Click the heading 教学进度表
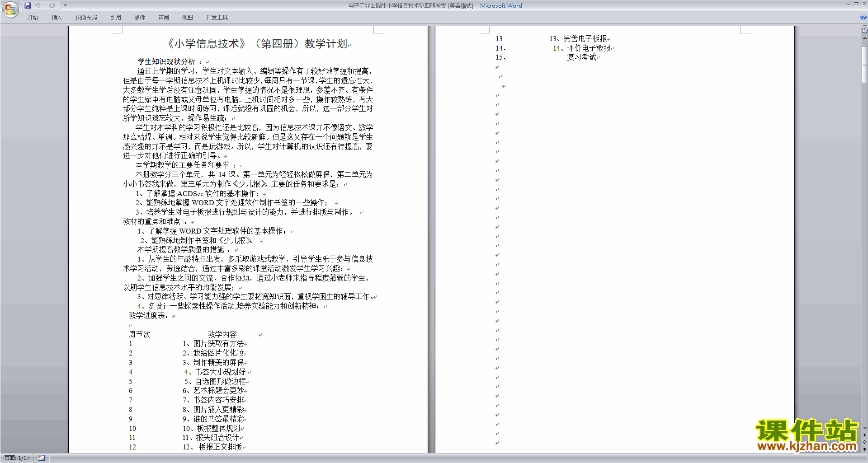Viewport: 868px width, 463px height. 149,315
